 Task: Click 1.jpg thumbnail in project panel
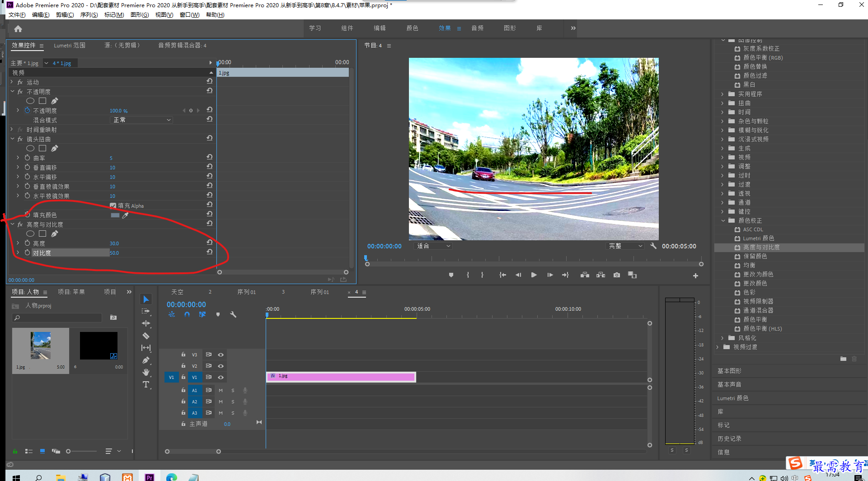pos(41,346)
